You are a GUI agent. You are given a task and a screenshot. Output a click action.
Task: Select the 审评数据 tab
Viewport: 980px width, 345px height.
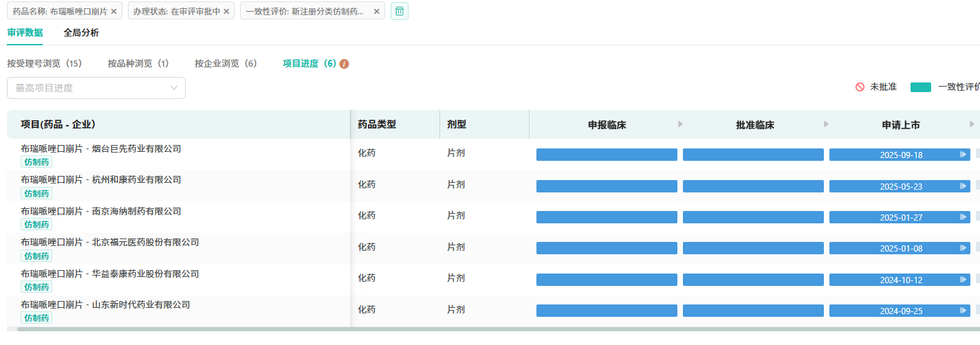pos(25,32)
